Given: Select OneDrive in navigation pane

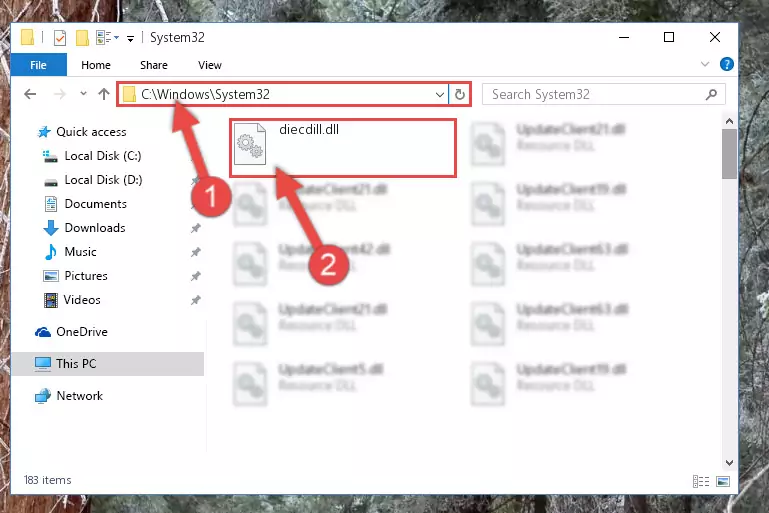Looking at the screenshot, I should tap(82, 332).
